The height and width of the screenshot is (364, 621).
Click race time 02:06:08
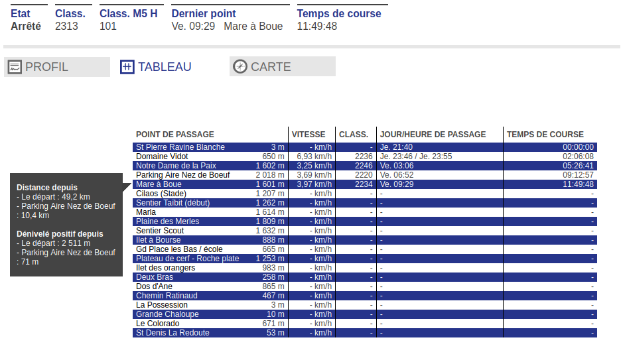[x=579, y=156]
